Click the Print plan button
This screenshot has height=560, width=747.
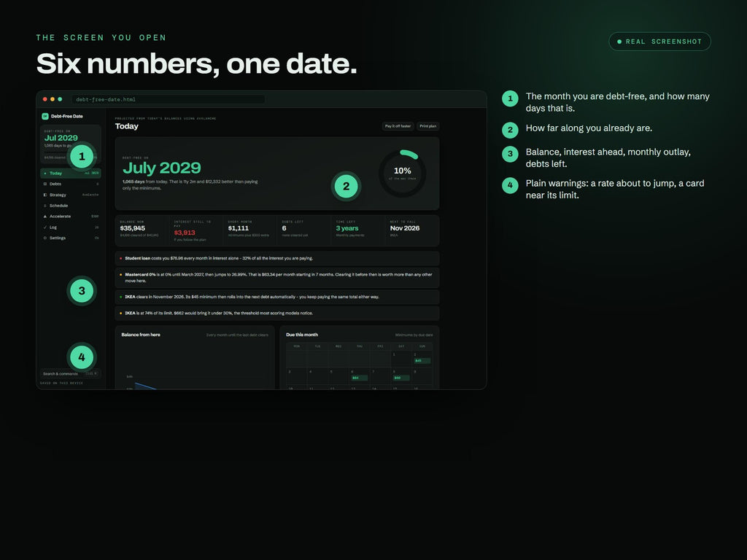click(427, 126)
